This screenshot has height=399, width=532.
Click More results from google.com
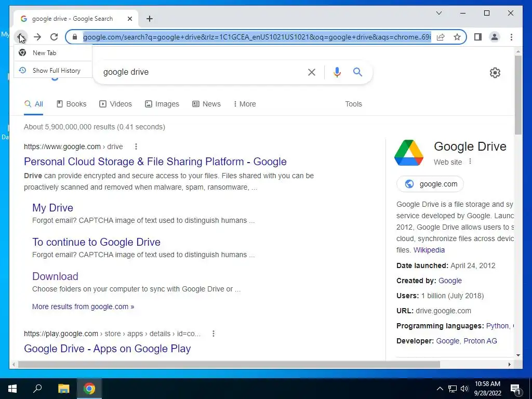83,307
